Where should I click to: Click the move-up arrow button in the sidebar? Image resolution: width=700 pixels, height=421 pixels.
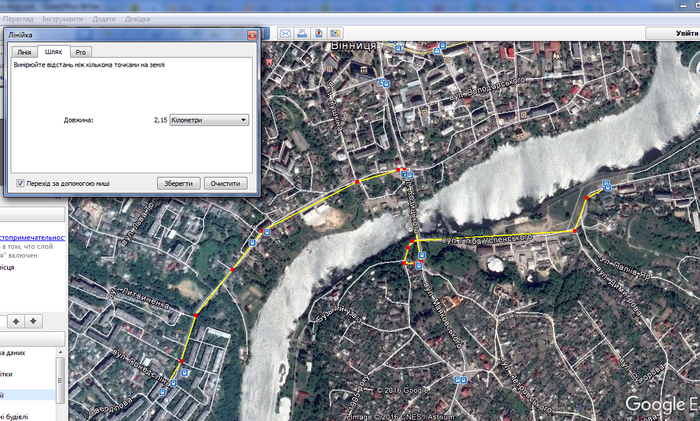(x=16, y=321)
